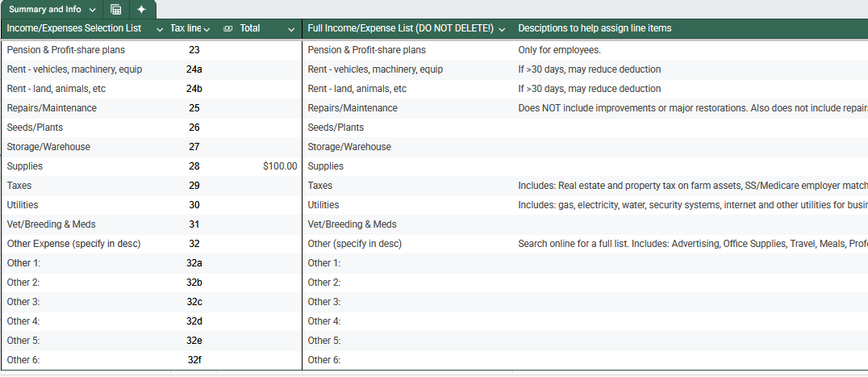Select the Repairs/Maintenance cell in full list
Screen dimensions: 868x377
click(x=353, y=108)
